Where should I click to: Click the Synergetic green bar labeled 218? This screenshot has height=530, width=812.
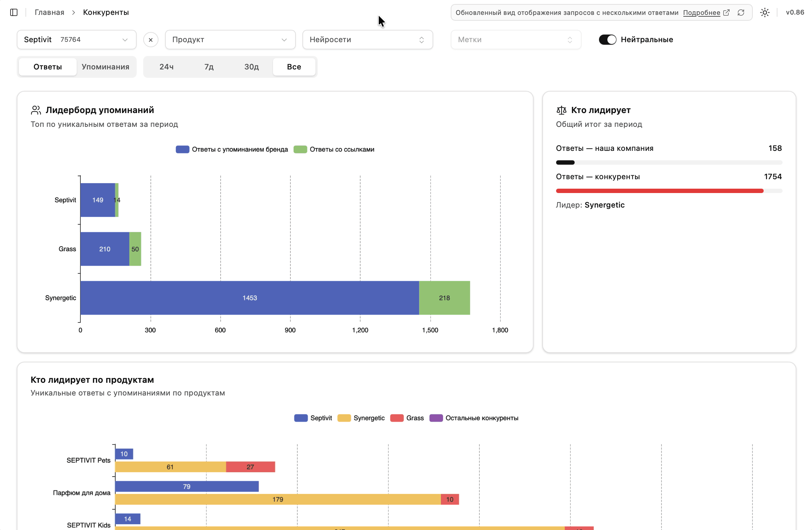[445, 298]
